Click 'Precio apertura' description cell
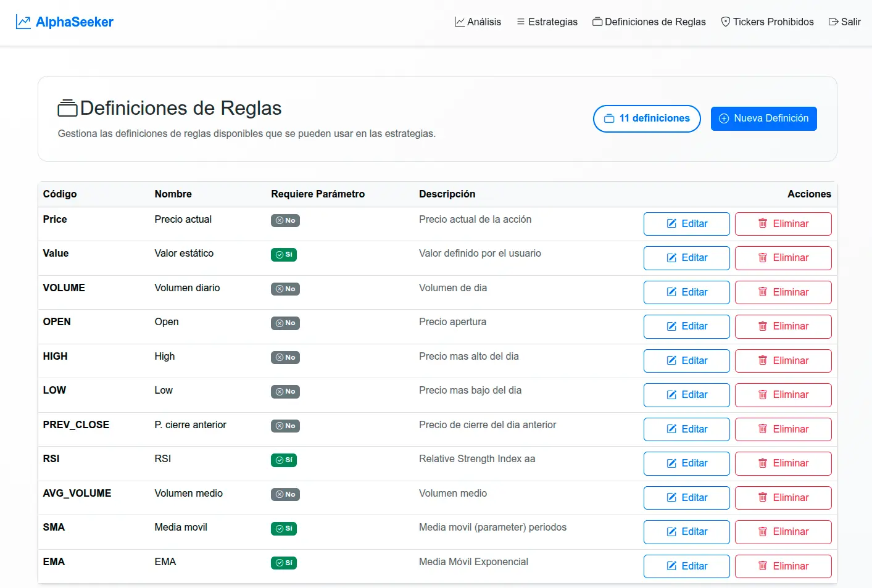872x588 pixels. point(452,322)
